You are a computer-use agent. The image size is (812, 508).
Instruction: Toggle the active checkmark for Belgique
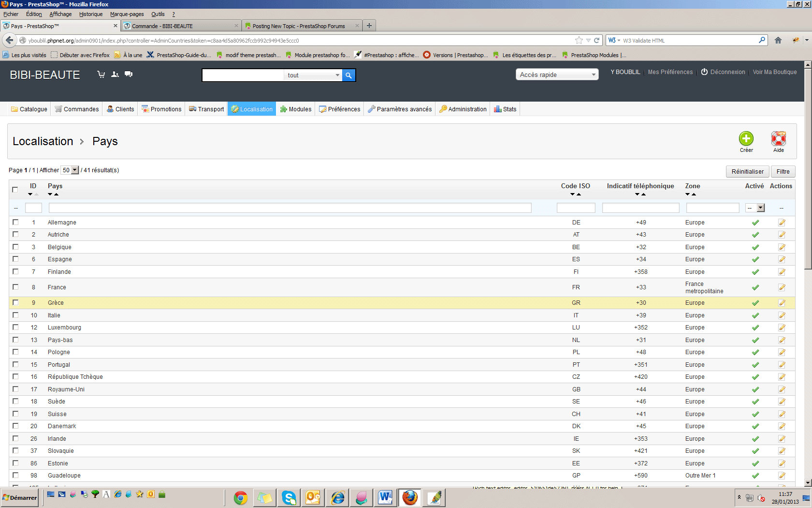(755, 247)
